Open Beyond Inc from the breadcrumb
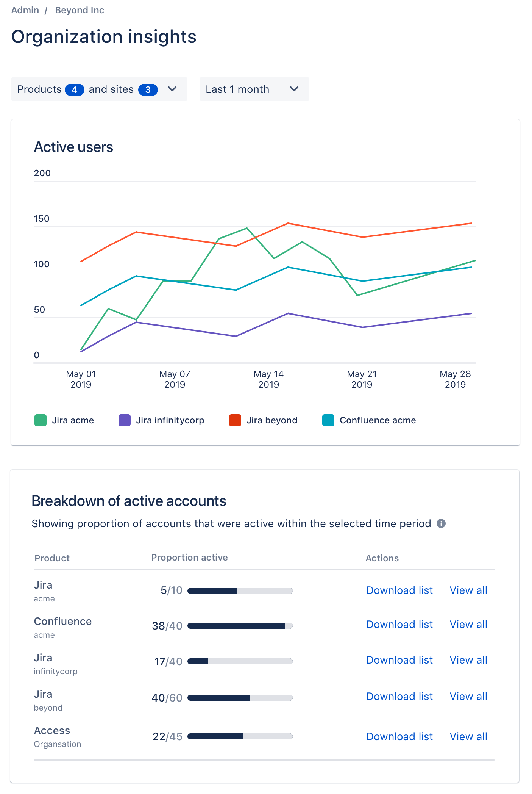Viewport: 532px width, 794px height. [79, 10]
